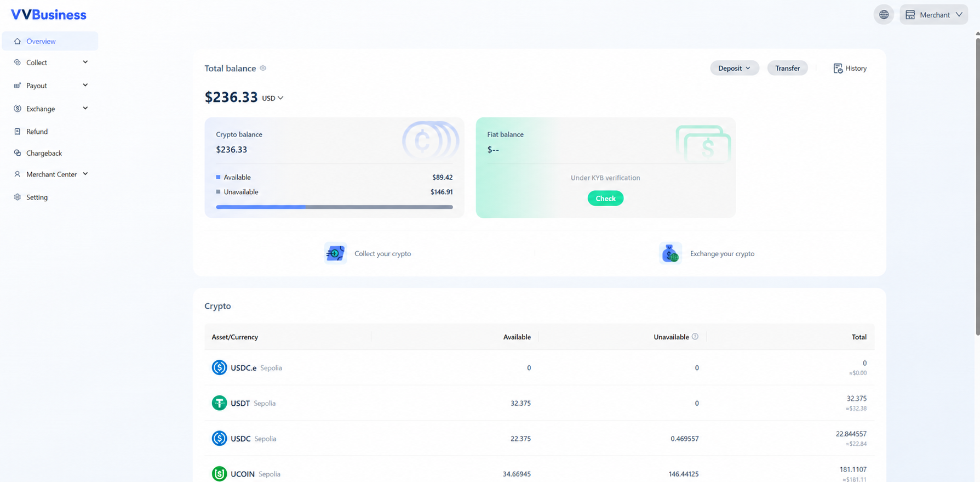Expand the Exchange menu chevron
The width and height of the screenshot is (980, 482).
click(x=85, y=108)
